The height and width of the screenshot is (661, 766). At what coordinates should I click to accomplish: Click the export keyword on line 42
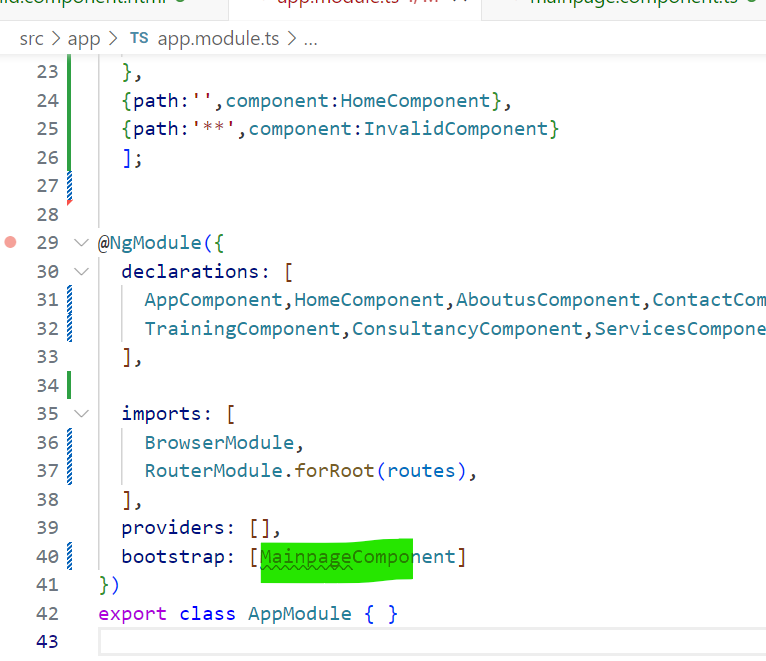132,614
